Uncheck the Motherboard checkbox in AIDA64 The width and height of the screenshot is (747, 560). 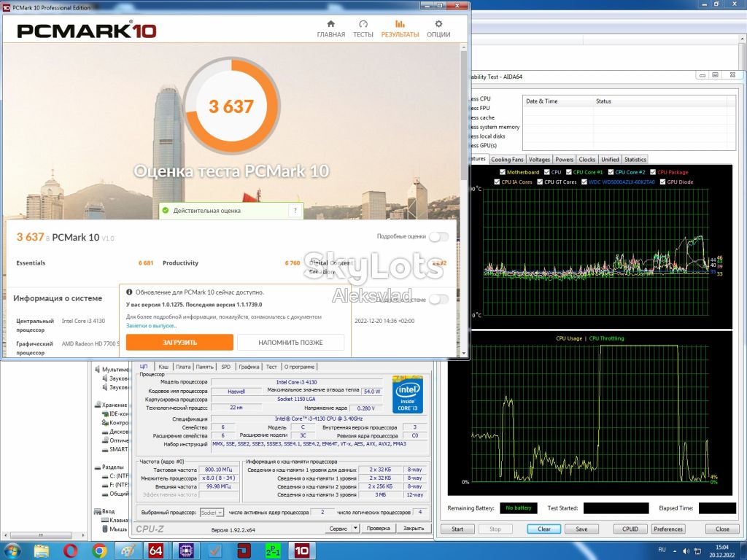click(x=503, y=172)
